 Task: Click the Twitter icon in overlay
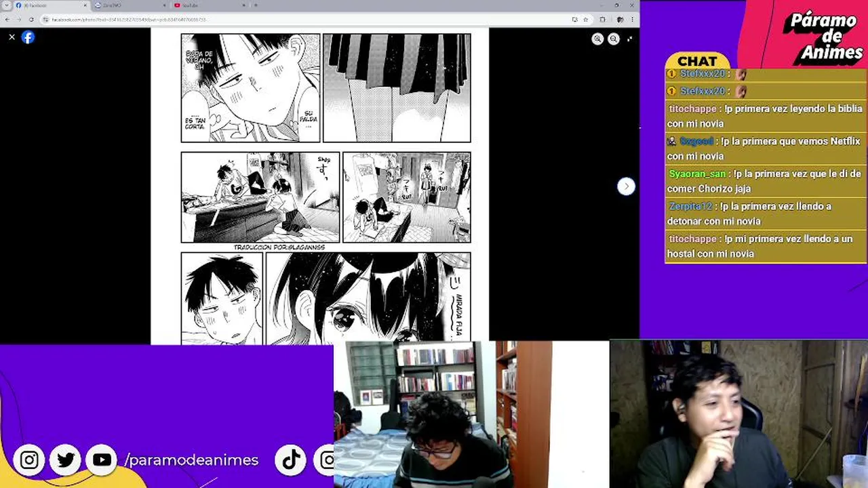click(x=66, y=460)
